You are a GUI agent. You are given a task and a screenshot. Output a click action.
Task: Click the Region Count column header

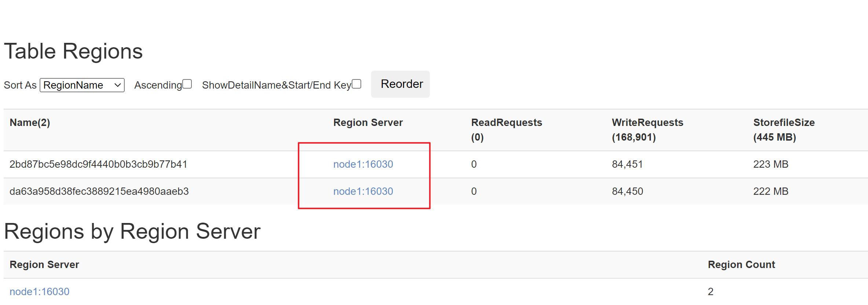click(x=741, y=265)
